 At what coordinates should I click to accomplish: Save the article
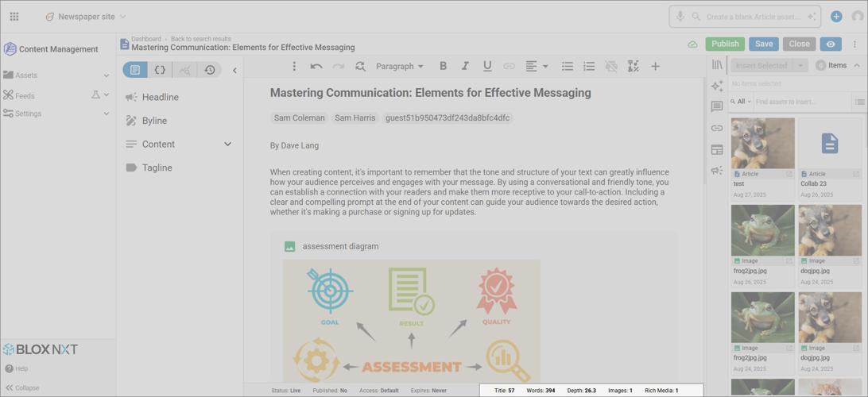764,44
